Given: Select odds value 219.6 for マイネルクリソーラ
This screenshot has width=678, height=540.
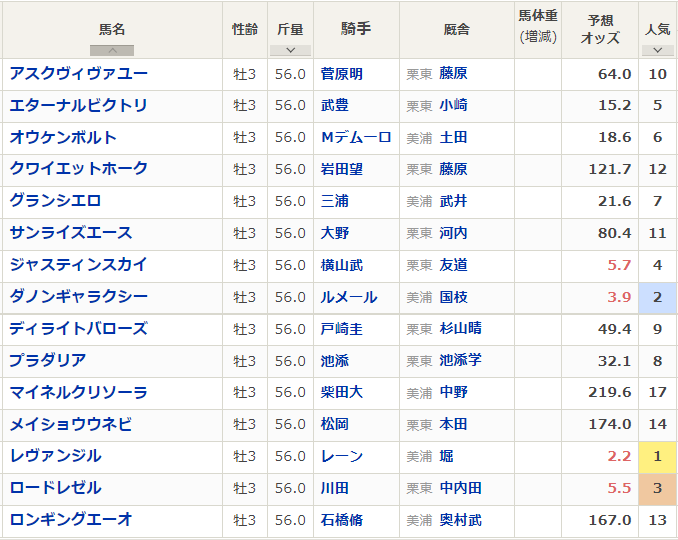Looking at the screenshot, I should click(x=610, y=392).
